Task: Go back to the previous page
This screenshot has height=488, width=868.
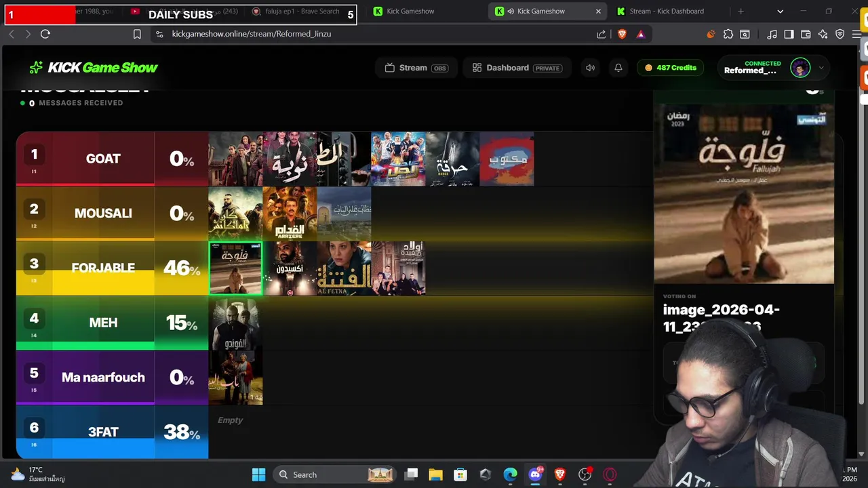Action: pos(12,34)
